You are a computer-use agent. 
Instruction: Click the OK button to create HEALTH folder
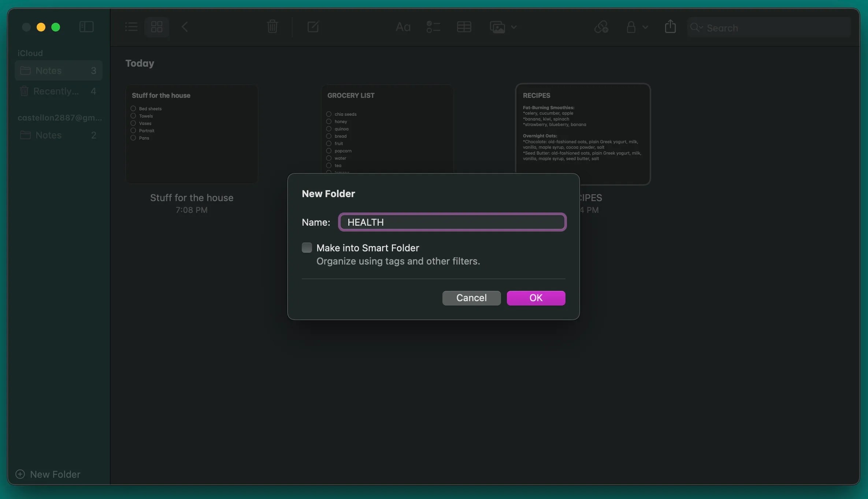pos(535,298)
